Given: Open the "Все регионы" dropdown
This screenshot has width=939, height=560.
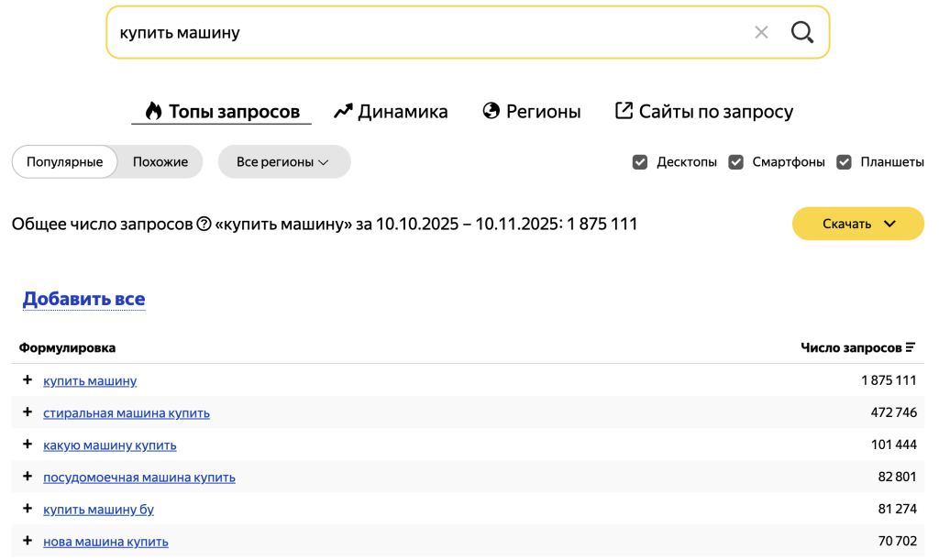Looking at the screenshot, I should pos(283,161).
